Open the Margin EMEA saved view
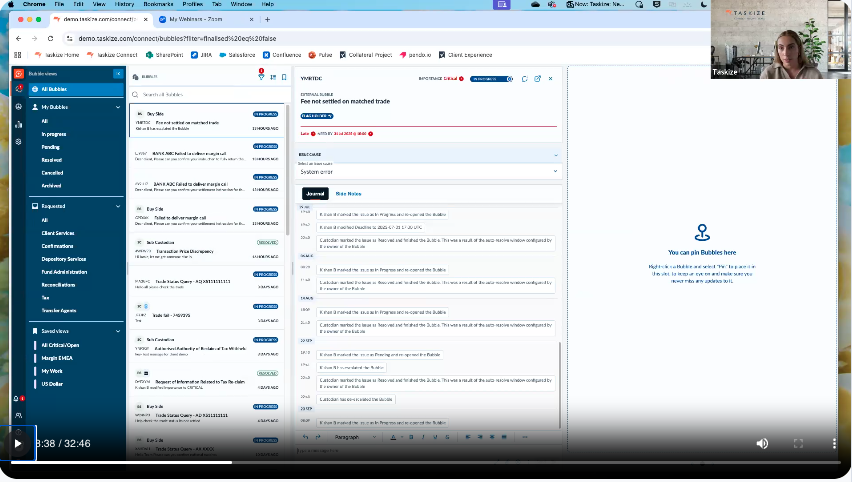This screenshot has width=852, height=482. pos(57,358)
